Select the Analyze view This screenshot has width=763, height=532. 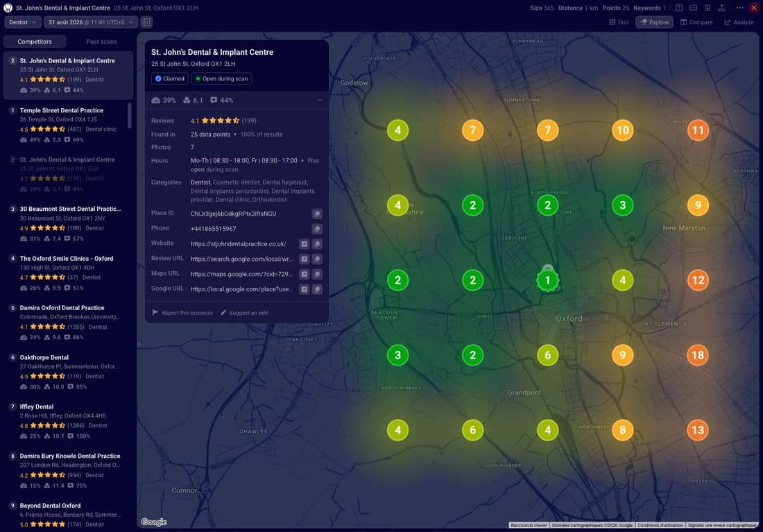(739, 22)
